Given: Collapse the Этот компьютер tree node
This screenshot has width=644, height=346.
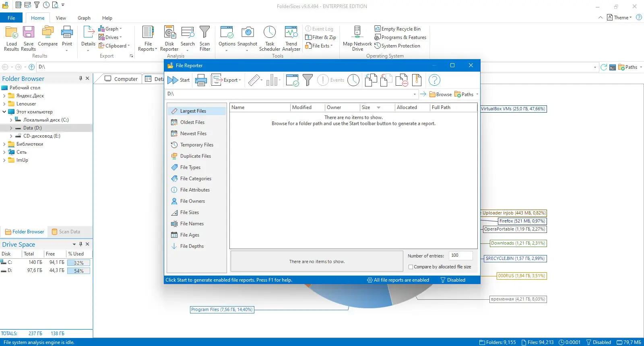Looking at the screenshot, I should click(x=4, y=112).
